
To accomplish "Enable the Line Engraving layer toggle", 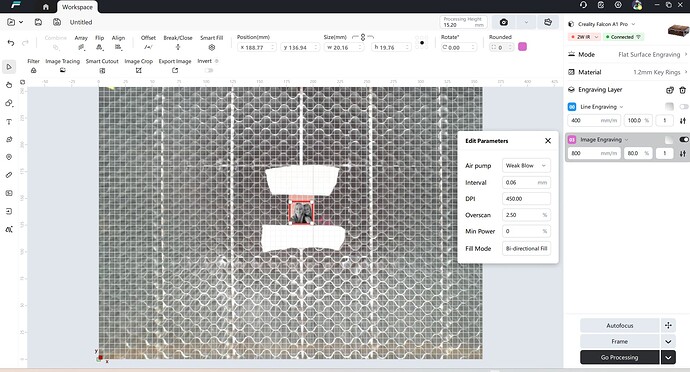I will click(683, 107).
